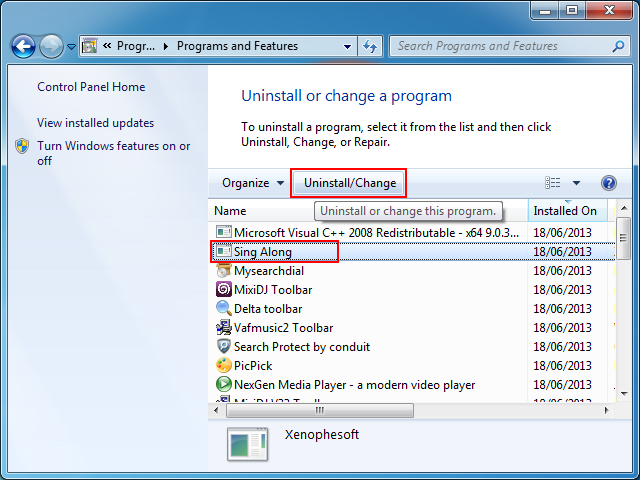This screenshot has height=480, width=640.
Task: Click the install date for Sing Along
Action: (562, 252)
